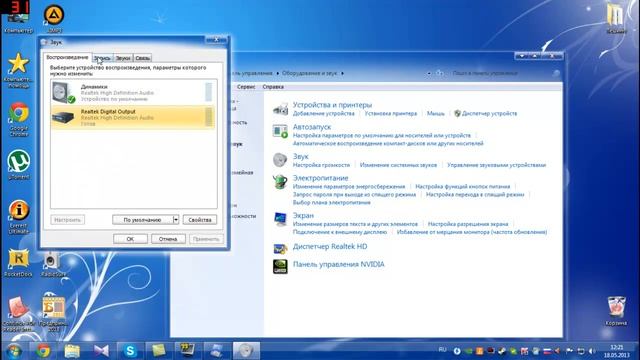Viewport: 640px width, 360px height.
Task: Open Диспетчер Realtek HD link
Action: 330,247
